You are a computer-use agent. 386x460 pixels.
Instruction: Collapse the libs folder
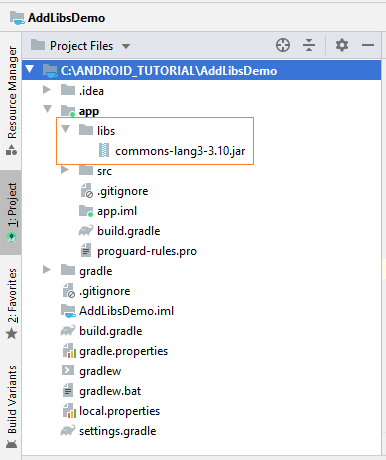pos(66,129)
